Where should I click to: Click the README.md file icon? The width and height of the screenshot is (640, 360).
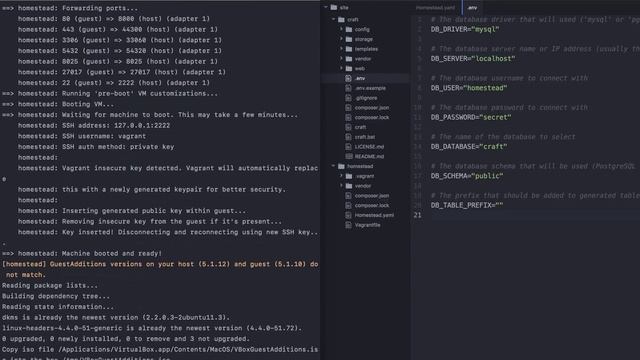tap(349, 156)
